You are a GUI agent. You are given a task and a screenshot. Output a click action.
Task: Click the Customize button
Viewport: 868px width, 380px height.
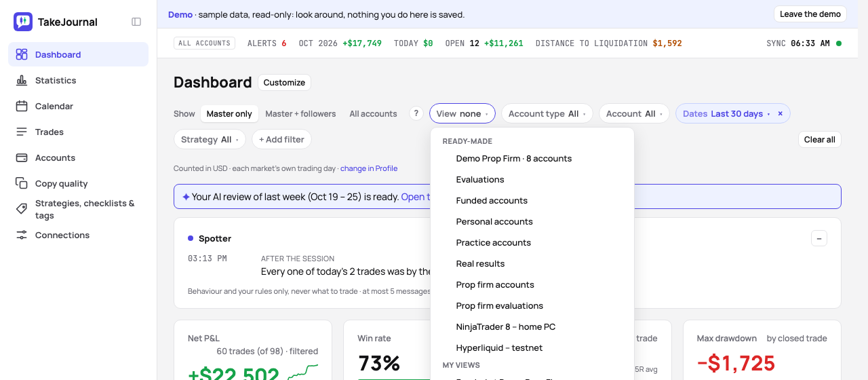click(x=284, y=82)
